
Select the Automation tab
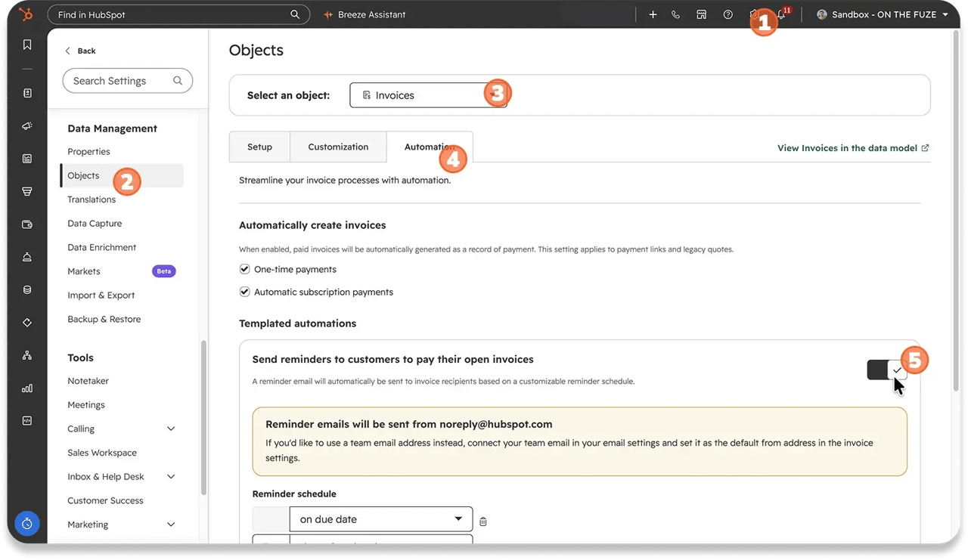(430, 147)
